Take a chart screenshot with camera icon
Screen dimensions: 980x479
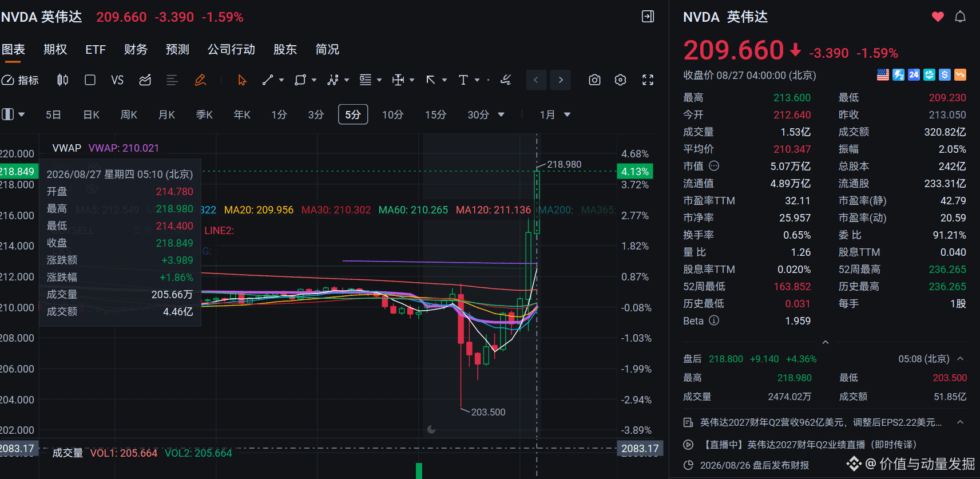point(594,80)
